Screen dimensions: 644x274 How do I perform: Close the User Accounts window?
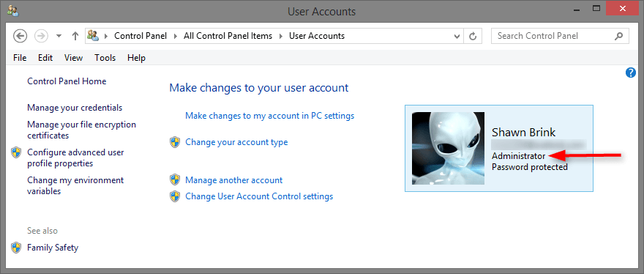click(x=624, y=8)
